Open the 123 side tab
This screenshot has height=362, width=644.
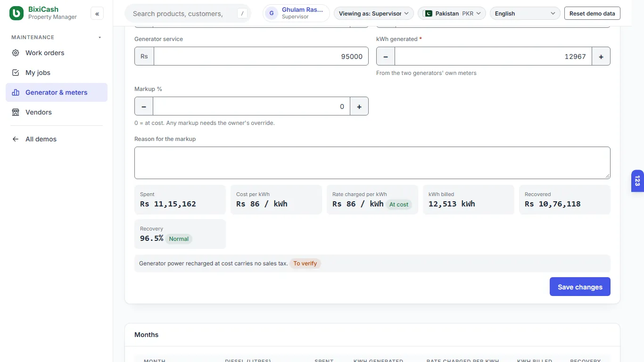pyautogui.click(x=637, y=181)
